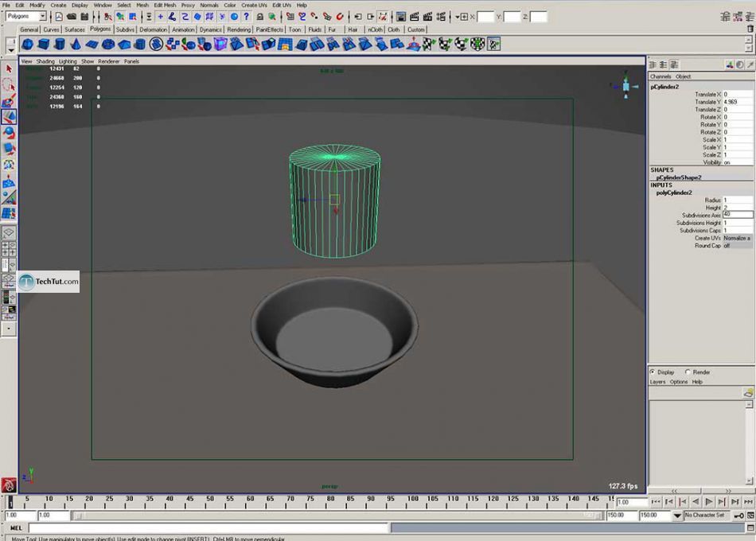Open the character set dropdown arrow
This screenshot has width=756, height=541.
point(677,516)
